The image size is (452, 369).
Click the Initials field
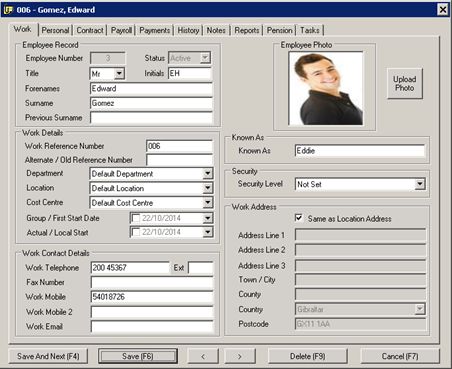point(190,73)
